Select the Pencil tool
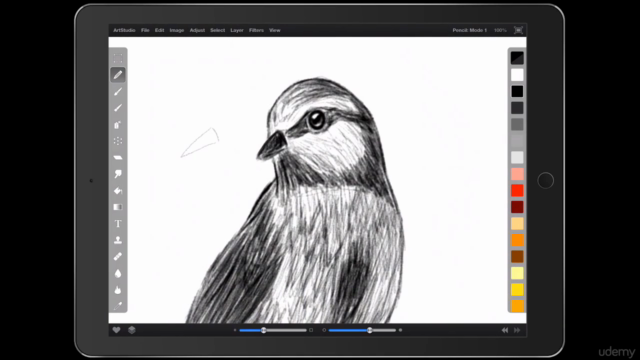Screen dimensions: 640x360 [118, 75]
